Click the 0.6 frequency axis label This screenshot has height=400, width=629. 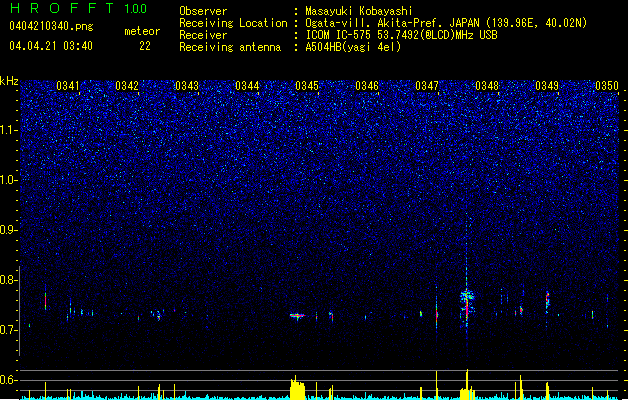pyautogui.click(x=9, y=380)
